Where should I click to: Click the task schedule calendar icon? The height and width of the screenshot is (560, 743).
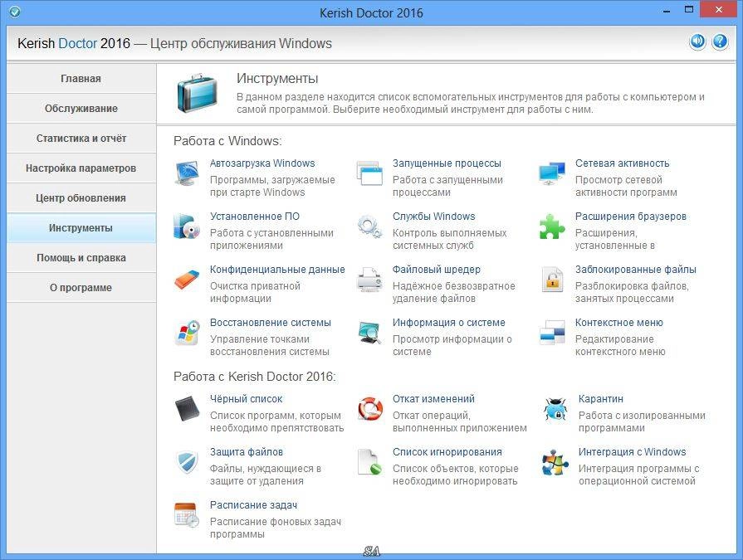[x=187, y=515]
